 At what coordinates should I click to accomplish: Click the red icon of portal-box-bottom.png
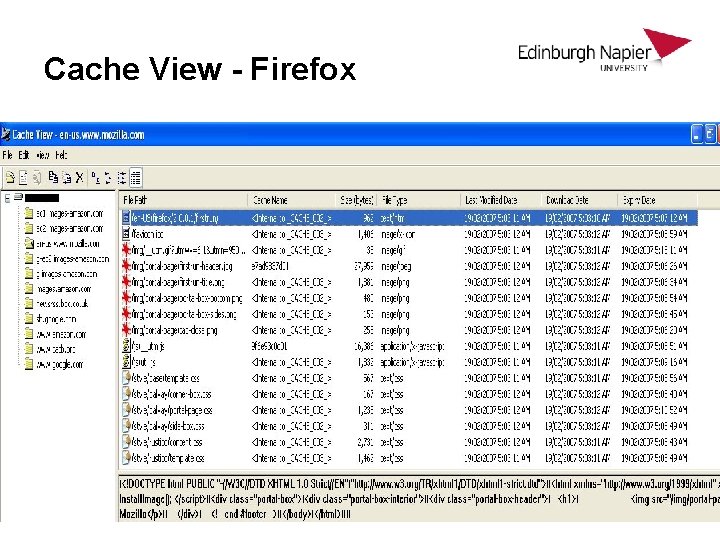point(126,298)
